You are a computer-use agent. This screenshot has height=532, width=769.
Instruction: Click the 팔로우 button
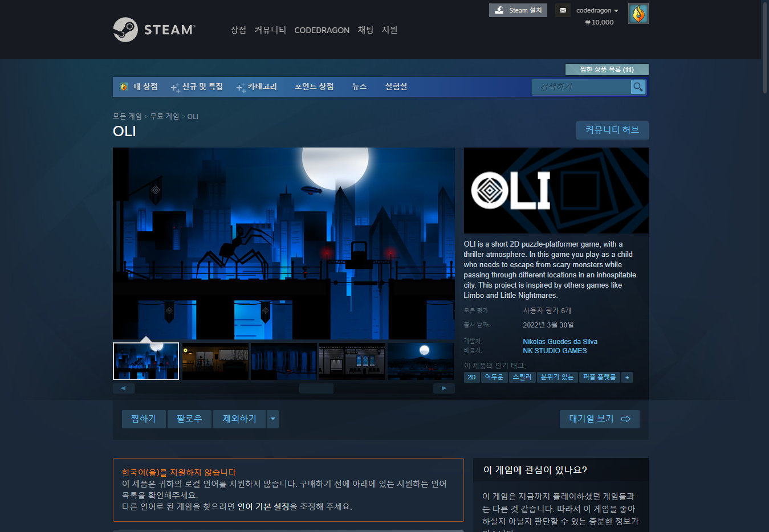coord(189,419)
